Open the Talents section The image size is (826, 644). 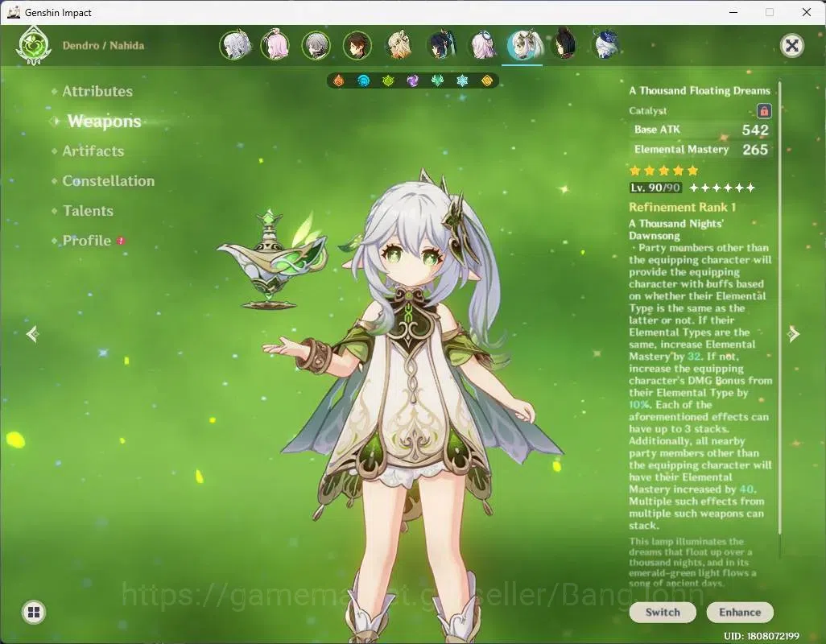(x=88, y=211)
